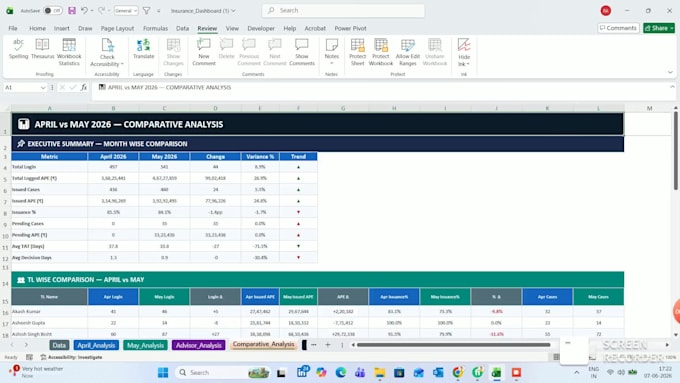The width and height of the screenshot is (680, 383).
Task: Open Microsoft Edge from taskbar
Action: 340,373
